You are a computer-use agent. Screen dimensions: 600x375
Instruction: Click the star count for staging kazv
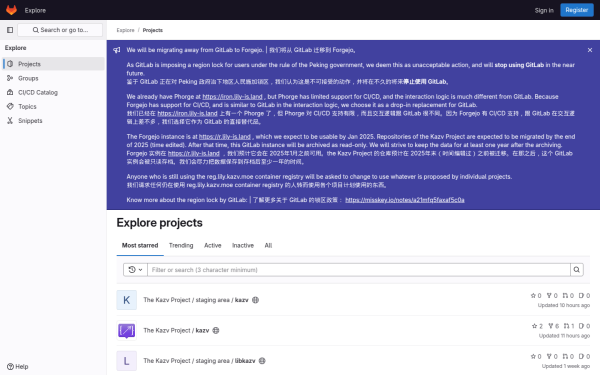coord(536,295)
